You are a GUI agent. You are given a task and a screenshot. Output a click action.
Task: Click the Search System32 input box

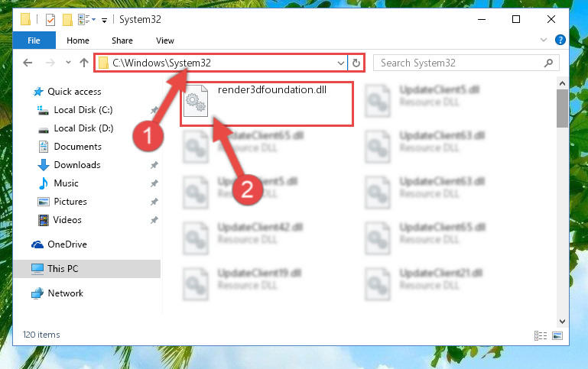click(461, 63)
